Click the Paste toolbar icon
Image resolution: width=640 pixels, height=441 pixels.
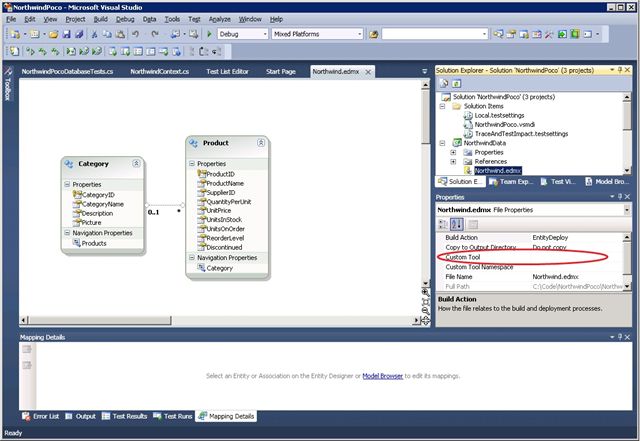tap(120, 34)
